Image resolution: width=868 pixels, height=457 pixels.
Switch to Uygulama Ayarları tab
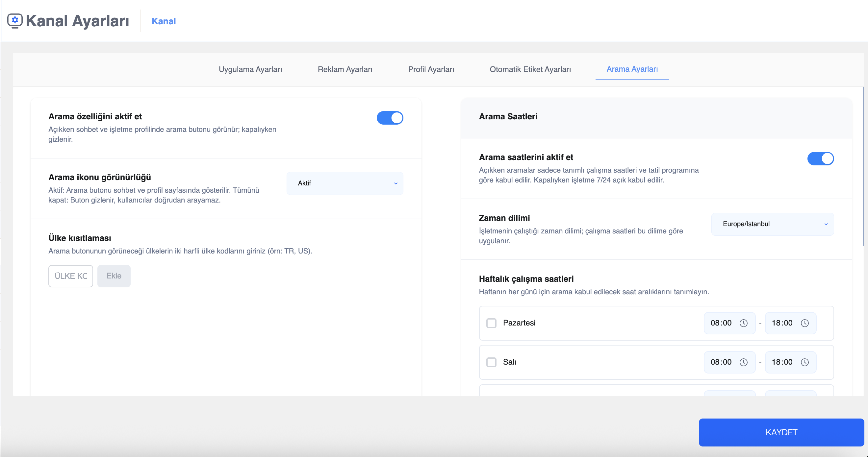tap(250, 69)
